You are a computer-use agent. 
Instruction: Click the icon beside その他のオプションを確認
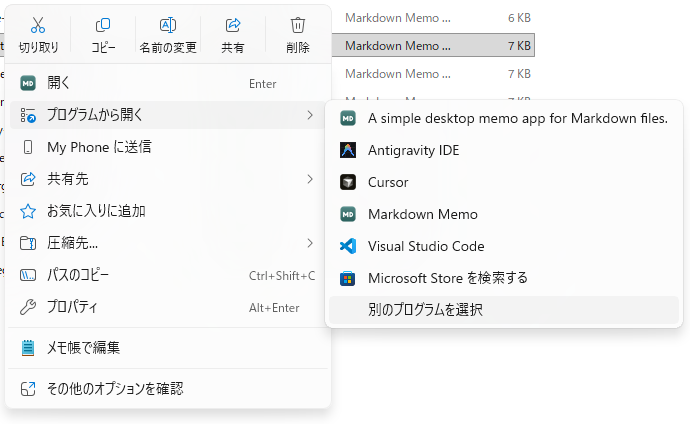click(28, 389)
